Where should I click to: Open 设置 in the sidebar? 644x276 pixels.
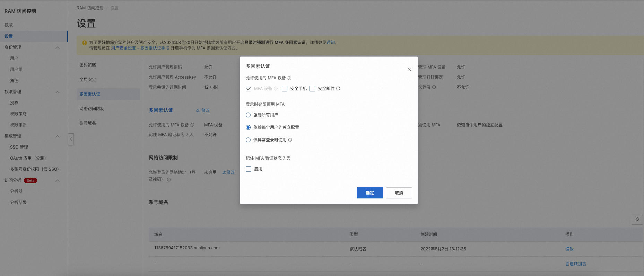tap(34, 36)
